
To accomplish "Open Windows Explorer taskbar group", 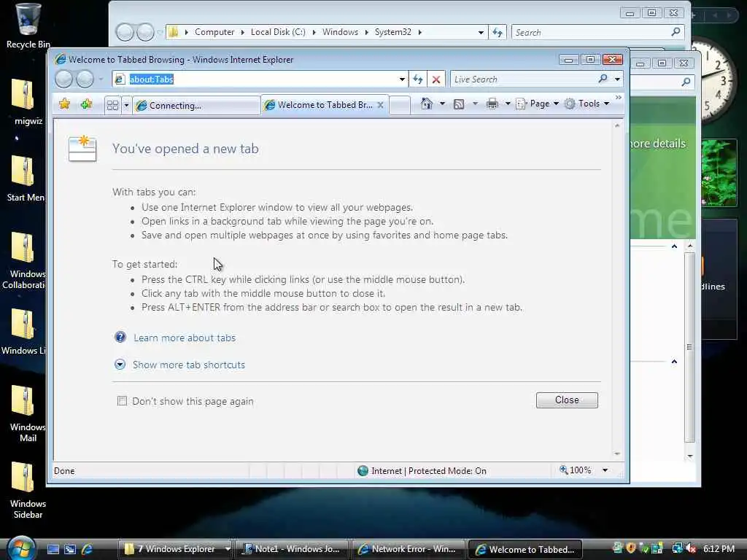I will [175, 549].
